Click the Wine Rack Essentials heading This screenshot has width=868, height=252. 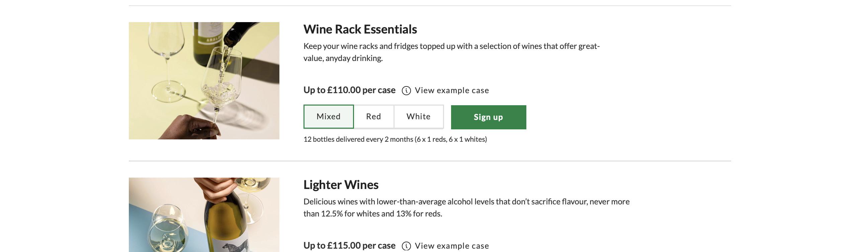(x=360, y=29)
